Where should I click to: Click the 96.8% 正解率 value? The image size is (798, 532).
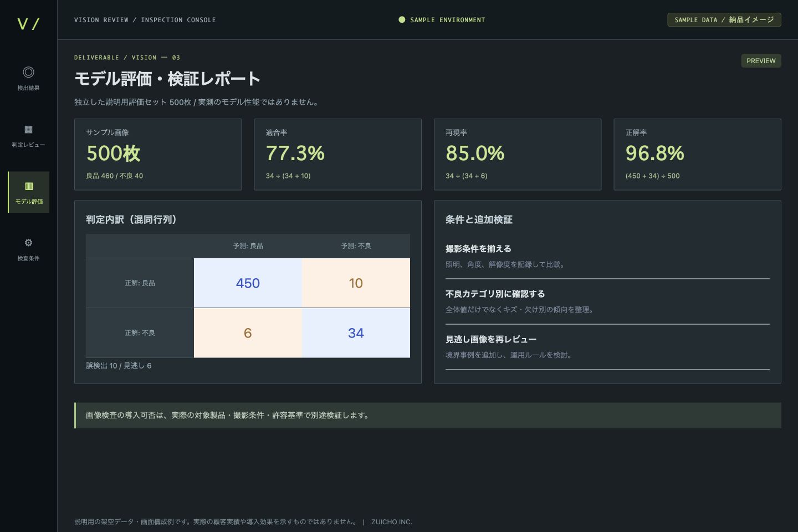click(655, 154)
